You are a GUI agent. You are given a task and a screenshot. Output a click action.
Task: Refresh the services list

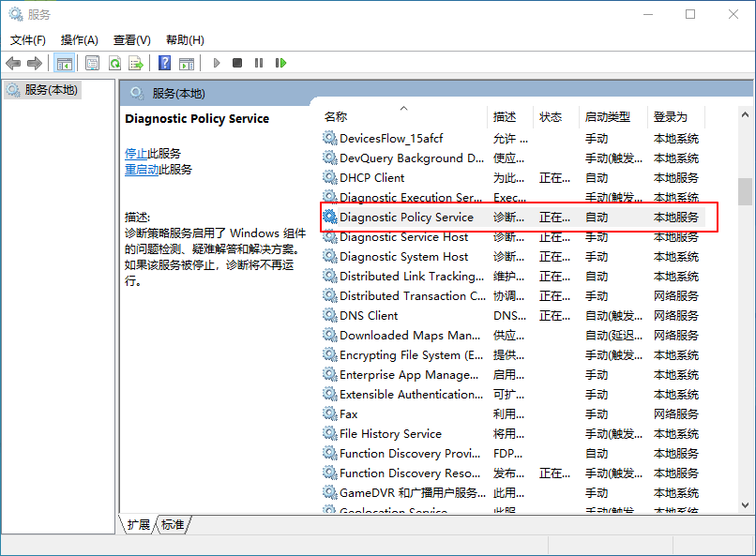coord(114,63)
